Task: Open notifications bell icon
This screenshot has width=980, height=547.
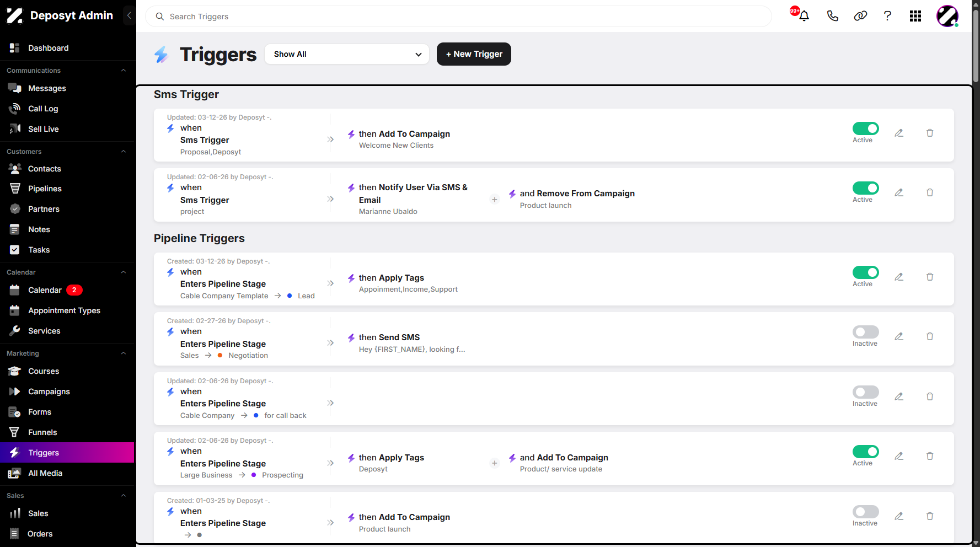Action: (804, 16)
